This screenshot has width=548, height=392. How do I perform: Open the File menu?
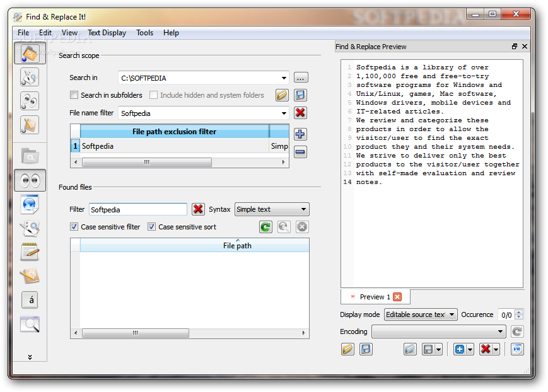(23, 33)
